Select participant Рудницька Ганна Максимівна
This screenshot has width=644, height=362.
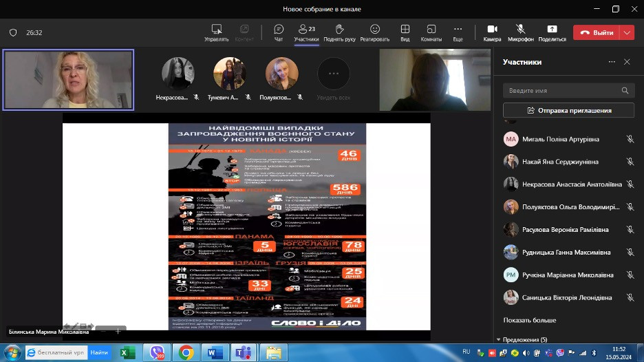coord(568,252)
